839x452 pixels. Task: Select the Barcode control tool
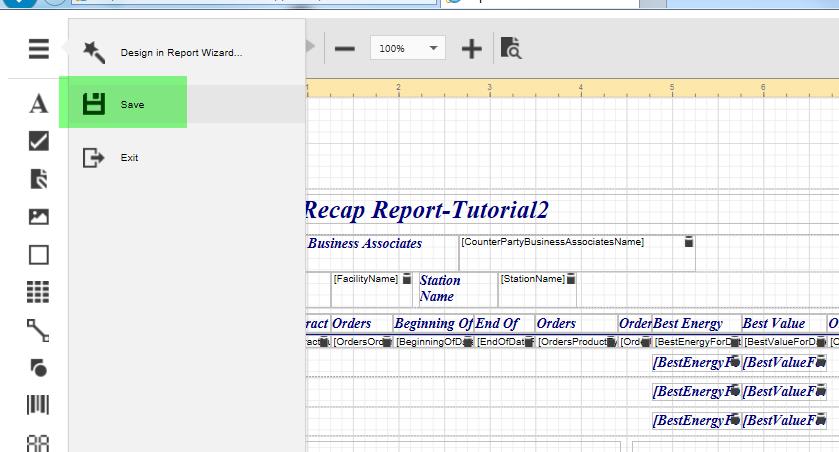[38, 405]
